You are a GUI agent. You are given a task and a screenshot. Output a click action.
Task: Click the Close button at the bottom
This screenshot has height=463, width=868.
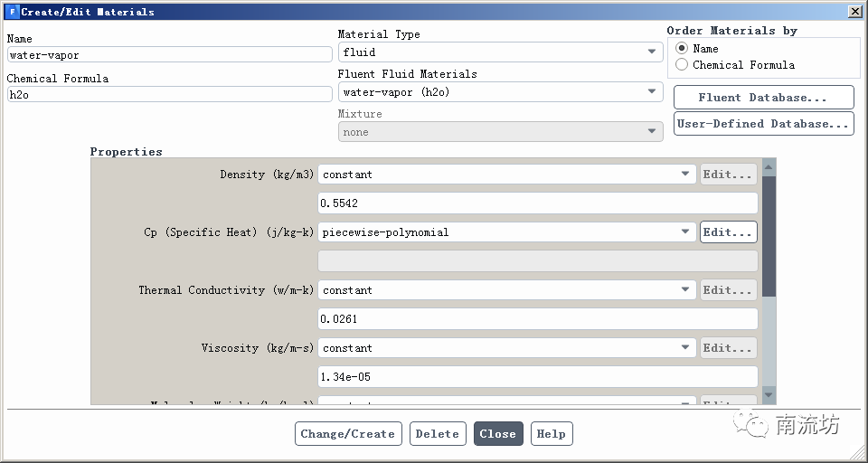[497, 434]
